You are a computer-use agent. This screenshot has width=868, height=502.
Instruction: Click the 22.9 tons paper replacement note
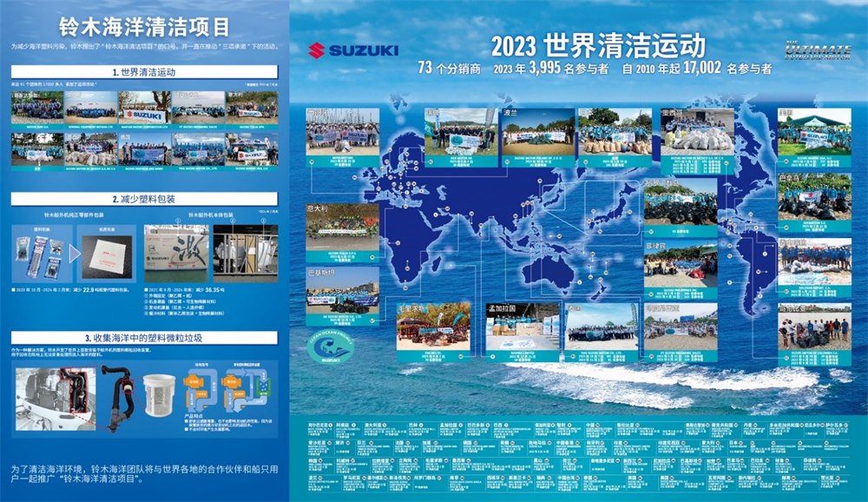(71, 290)
